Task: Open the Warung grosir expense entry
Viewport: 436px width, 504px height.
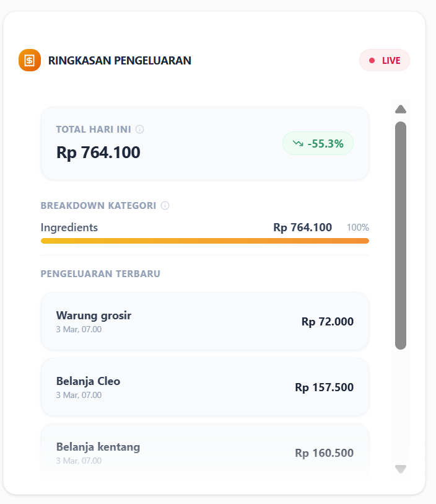Action: [204, 321]
